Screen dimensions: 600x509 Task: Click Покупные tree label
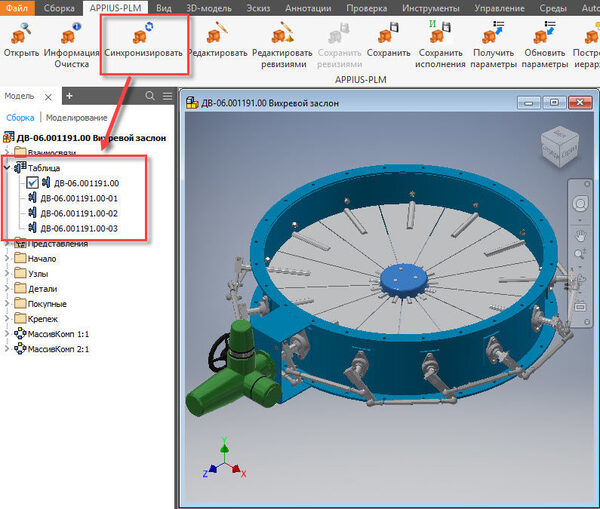pyautogui.click(x=47, y=304)
